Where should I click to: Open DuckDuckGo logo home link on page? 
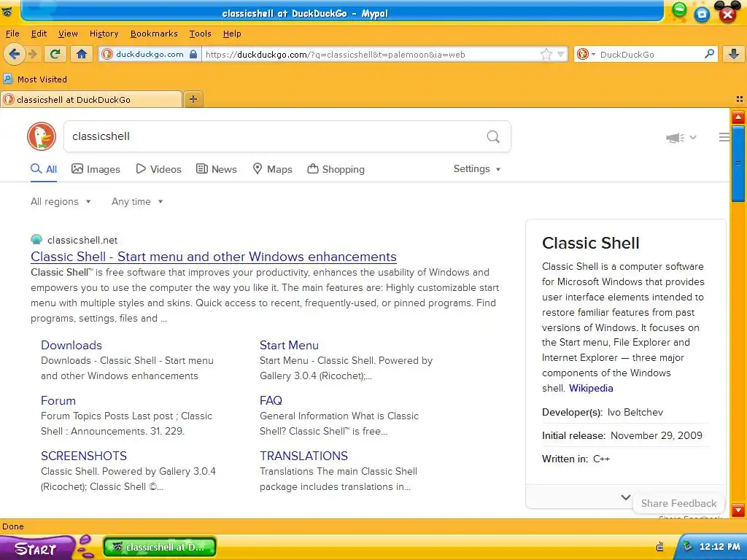tap(42, 136)
